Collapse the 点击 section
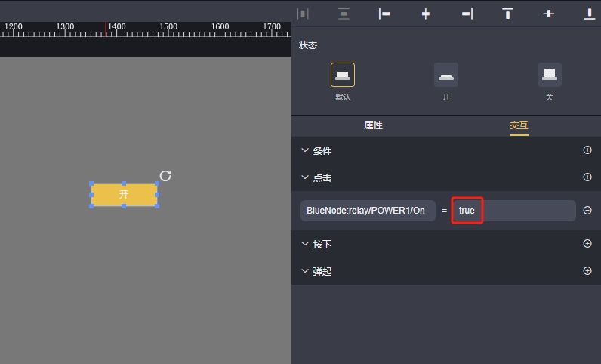Screen dimensions: 601x364 [305, 177]
